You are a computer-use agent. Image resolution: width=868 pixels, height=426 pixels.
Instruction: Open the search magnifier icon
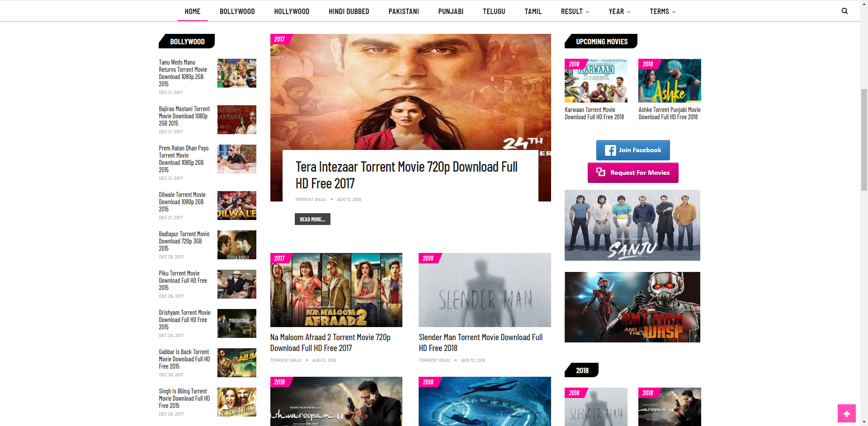(x=844, y=11)
